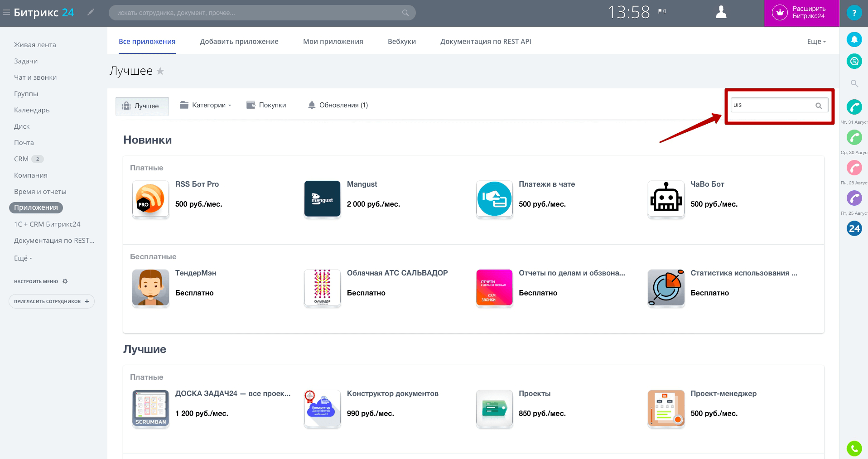The height and width of the screenshot is (459, 868).
Task: Open the notifications bell in right panel
Action: (x=854, y=39)
